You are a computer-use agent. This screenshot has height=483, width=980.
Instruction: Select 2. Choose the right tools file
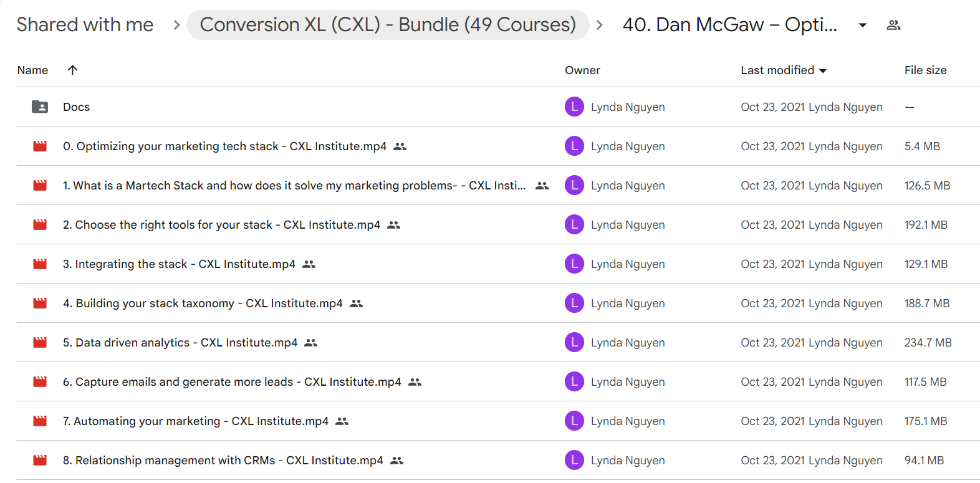221,225
